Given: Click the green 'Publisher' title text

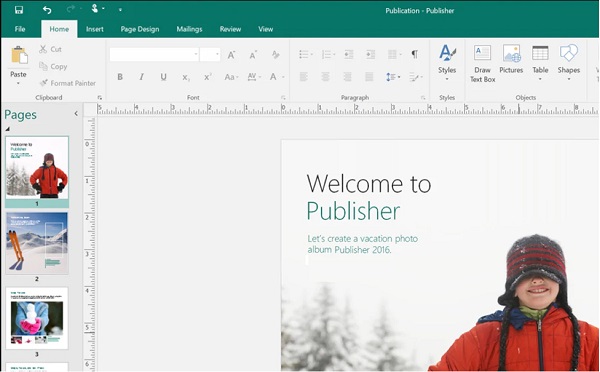Looking at the screenshot, I should pos(353,211).
